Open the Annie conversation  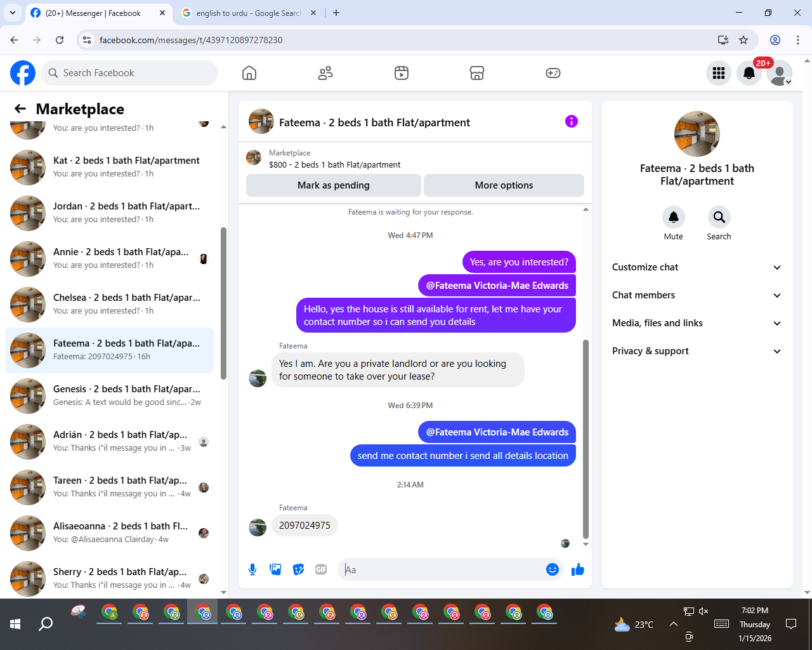tap(109, 259)
